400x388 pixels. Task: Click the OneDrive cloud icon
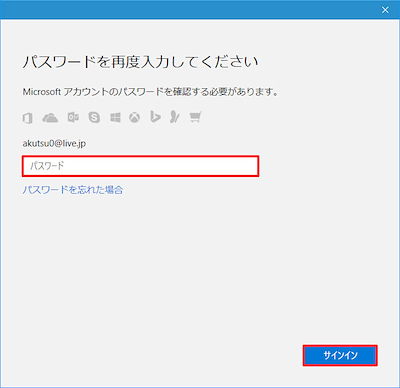pyautogui.click(x=50, y=118)
